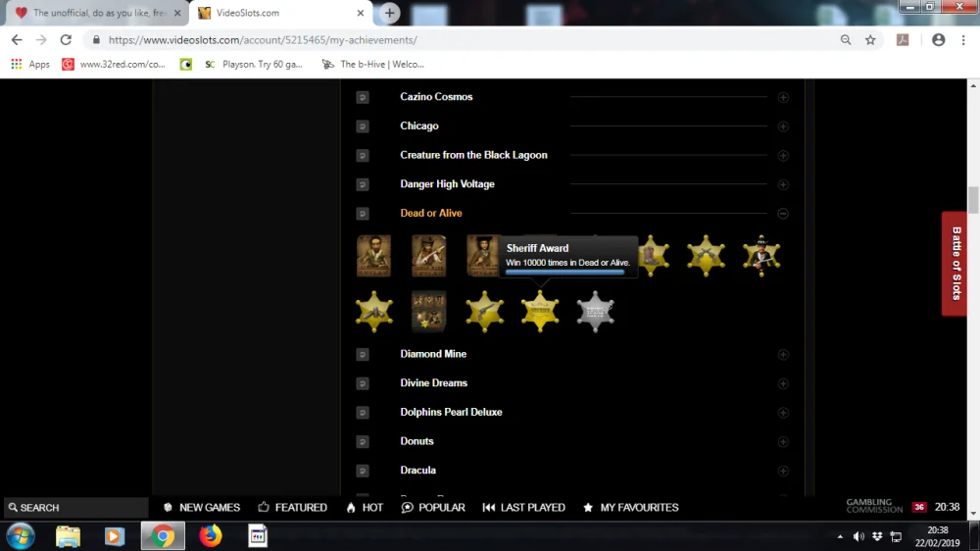This screenshot has width=980, height=551.
Task: Click the first outlaw portrait achievement badge
Action: click(373, 256)
